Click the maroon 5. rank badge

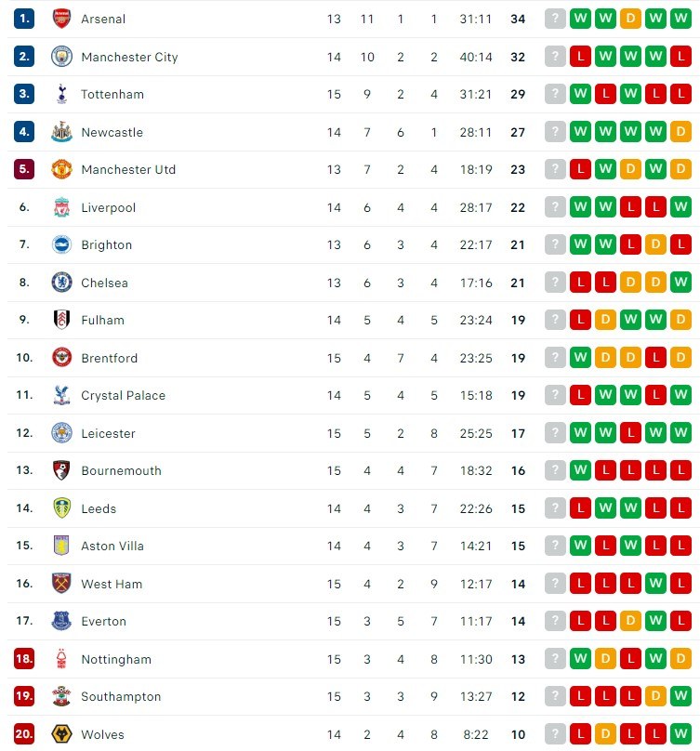coord(24,169)
